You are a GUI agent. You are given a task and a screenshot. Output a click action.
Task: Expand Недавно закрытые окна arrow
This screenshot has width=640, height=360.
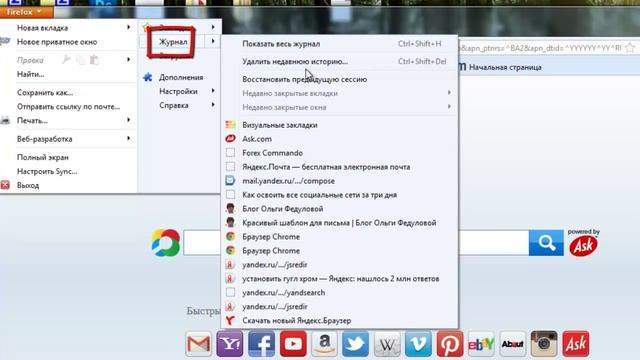(x=449, y=107)
